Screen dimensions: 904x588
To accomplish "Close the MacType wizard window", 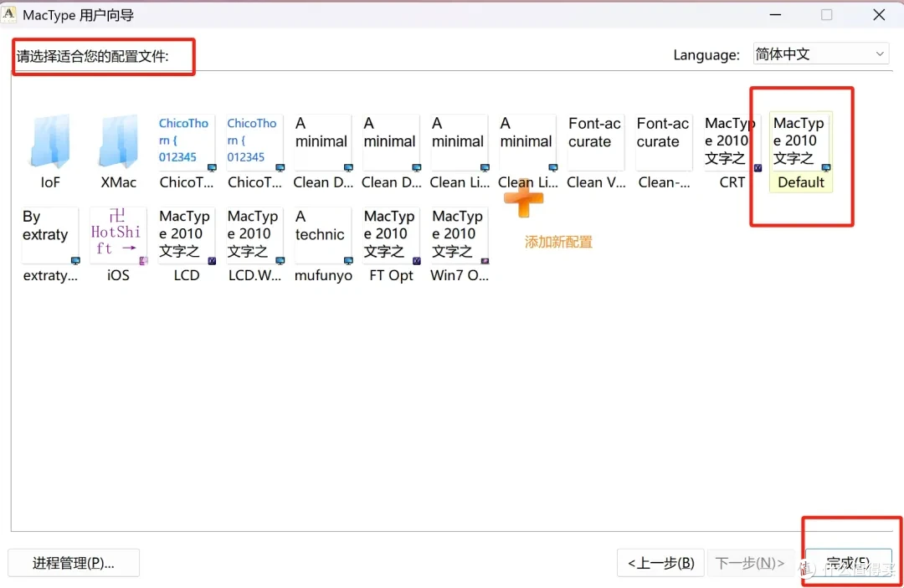I will click(879, 14).
